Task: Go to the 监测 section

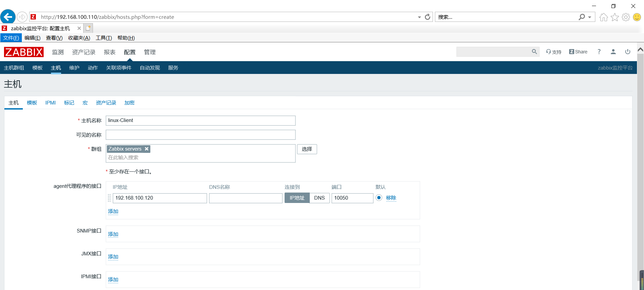Action: click(x=58, y=52)
